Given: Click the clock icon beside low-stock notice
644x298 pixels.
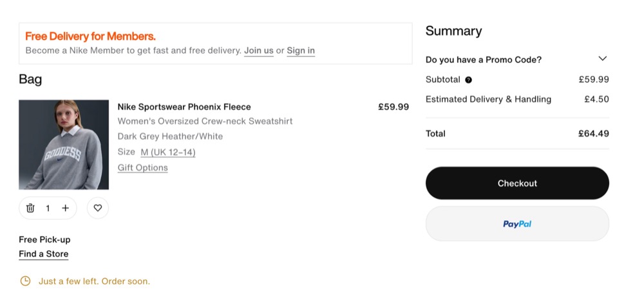Looking at the screenshot, I should click(26, 281).
